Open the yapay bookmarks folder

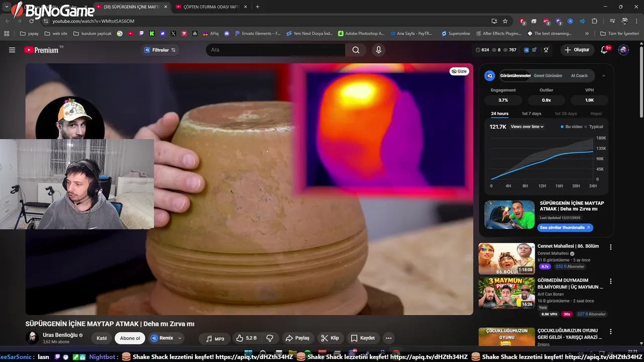pyautogui.click(x=29, y=34)
